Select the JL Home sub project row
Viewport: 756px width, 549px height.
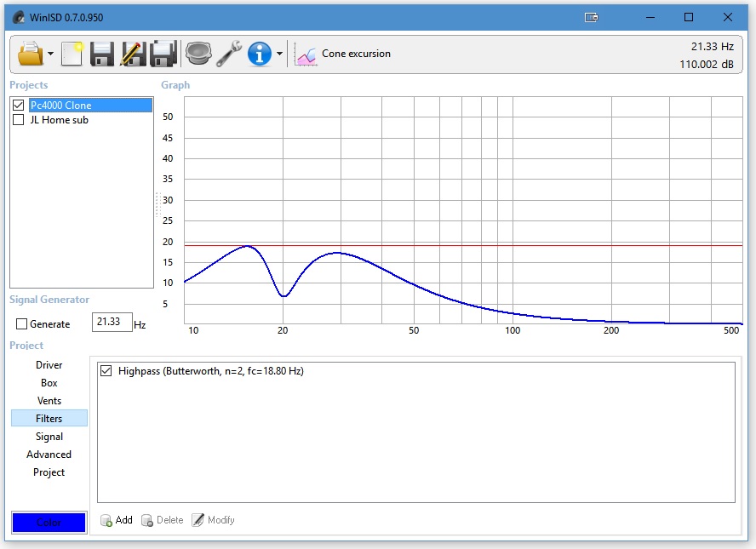click(60, 119)
